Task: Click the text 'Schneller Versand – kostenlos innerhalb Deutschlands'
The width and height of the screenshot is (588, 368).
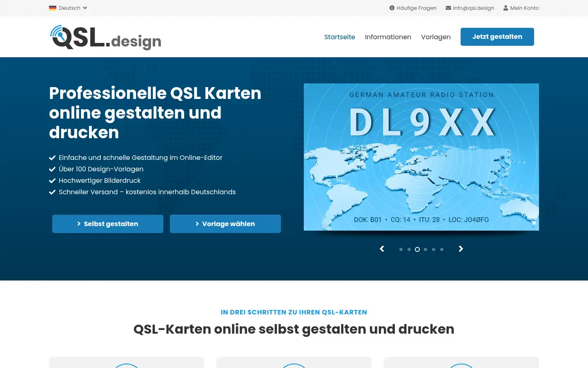Action: click(147, 192)
